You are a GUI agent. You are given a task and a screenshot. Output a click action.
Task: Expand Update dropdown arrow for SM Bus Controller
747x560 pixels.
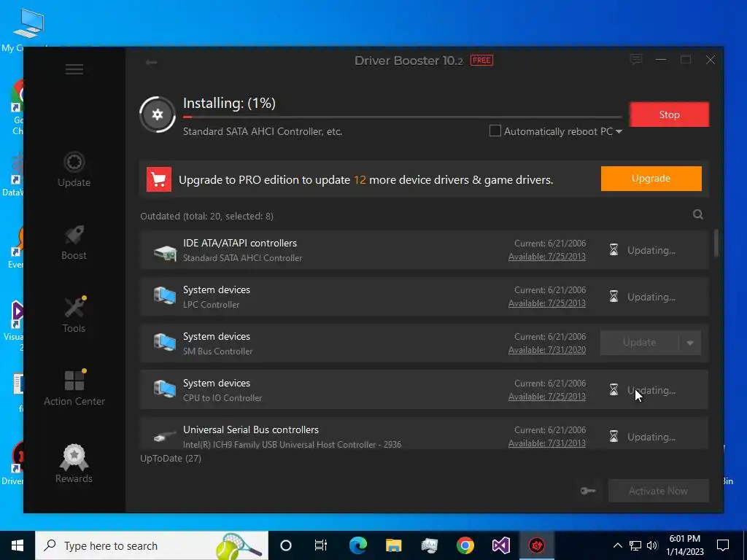click(690, 343)
